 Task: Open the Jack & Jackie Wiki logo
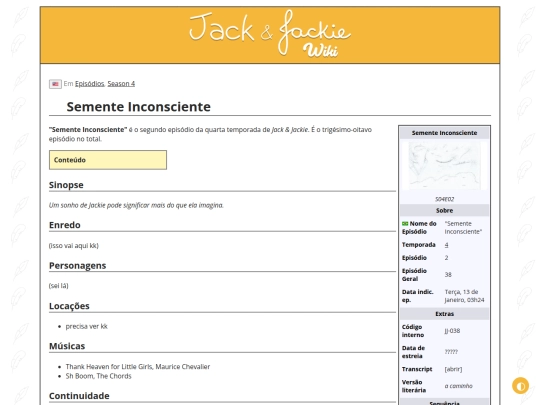click(x=270, y=34)
